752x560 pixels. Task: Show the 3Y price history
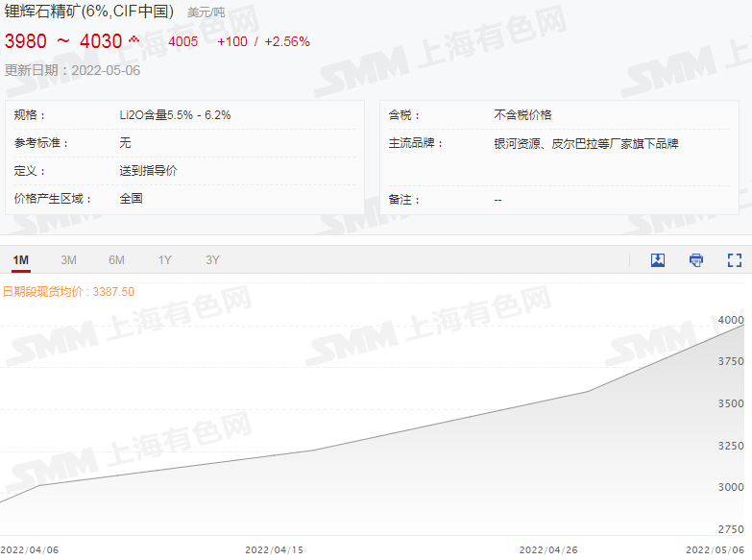coord(212,260)
